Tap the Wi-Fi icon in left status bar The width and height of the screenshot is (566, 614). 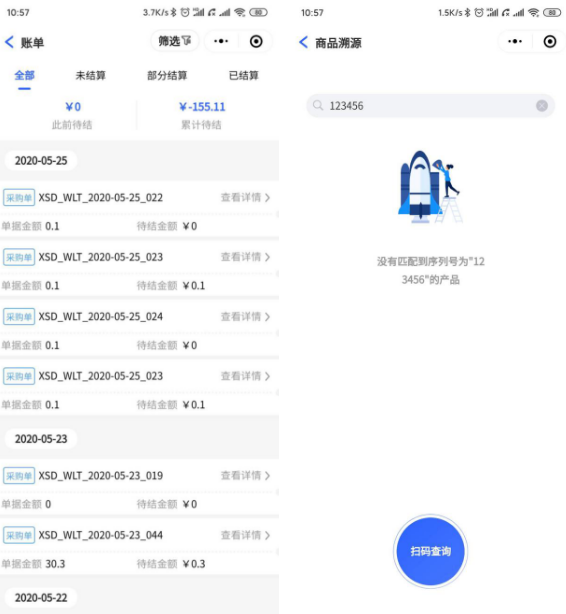click(x=239, y=13)
